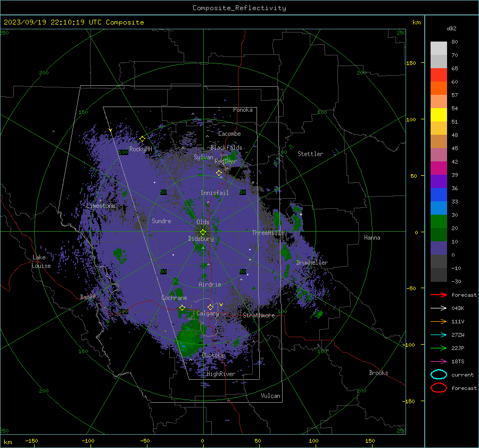Screen dimensions: 479x448
Task: Click the HighRiver city label
Action: 221,374
